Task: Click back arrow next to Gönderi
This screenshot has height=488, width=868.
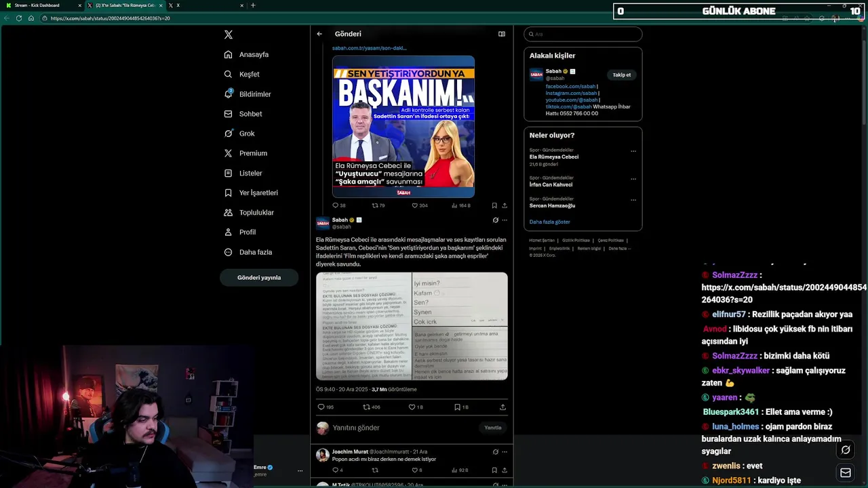Action: pyautogui.click(x=319, y=34)
